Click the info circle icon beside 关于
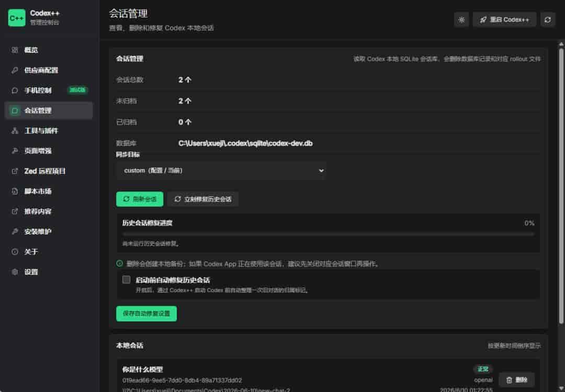The width and height of the screenshot is (565, 392). (x=15, y=252)
